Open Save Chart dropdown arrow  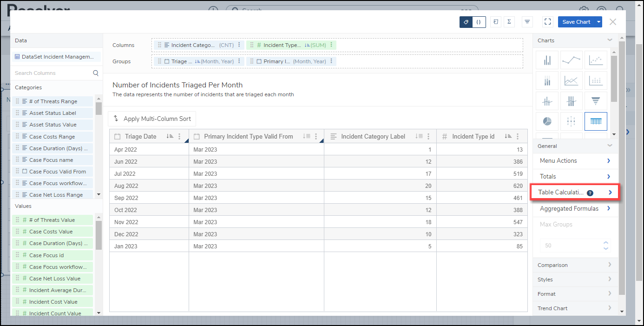[598, 22]
